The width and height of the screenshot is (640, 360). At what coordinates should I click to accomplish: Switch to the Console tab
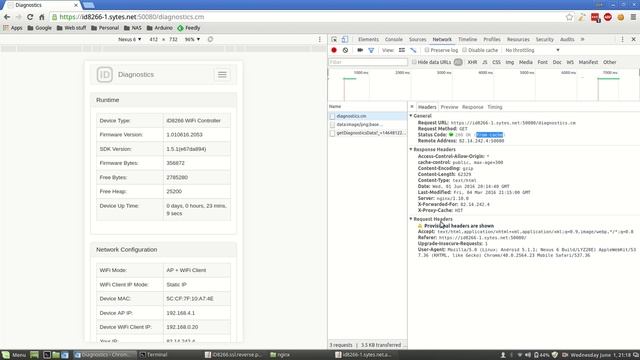click(x=393, y=40)
